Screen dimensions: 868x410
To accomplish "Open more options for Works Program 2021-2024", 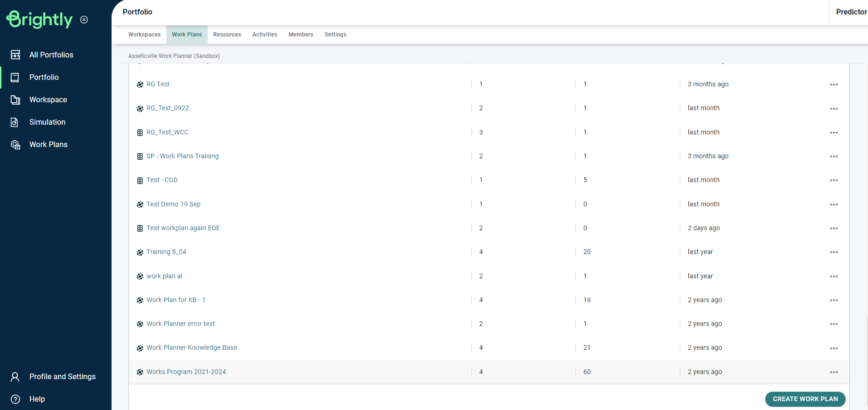I will [834, 372].
